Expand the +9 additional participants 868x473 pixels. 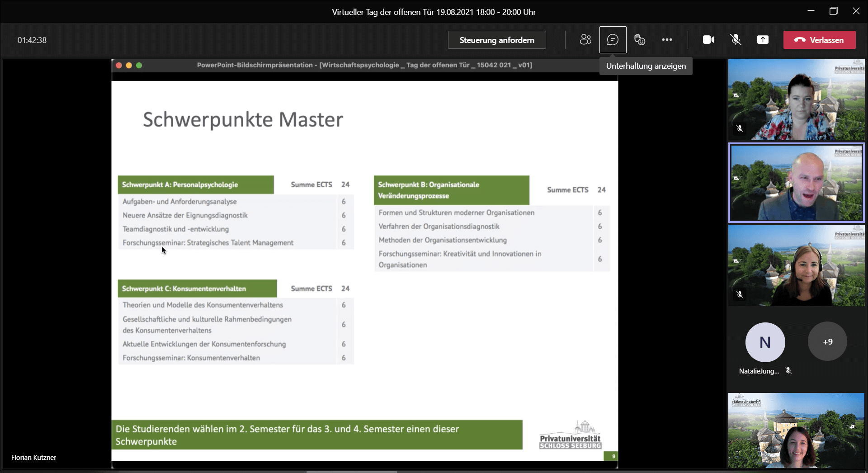pos(827,342)
